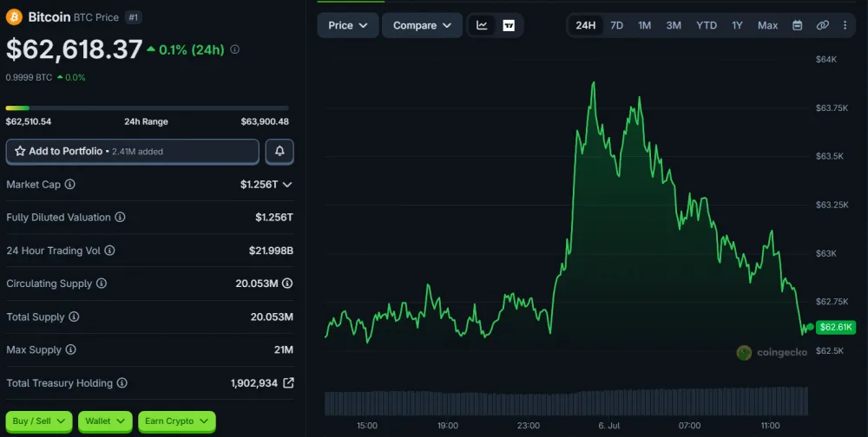This screenshot has height=437, width=868.
Task: Click the green dot at chart line end
Action: (811, 327)
